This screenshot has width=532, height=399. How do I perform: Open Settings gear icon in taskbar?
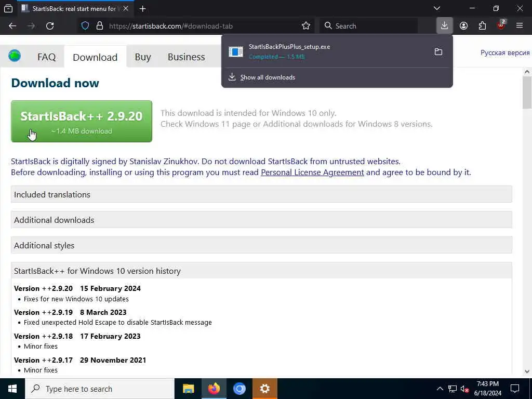click(x=264, y=389)
